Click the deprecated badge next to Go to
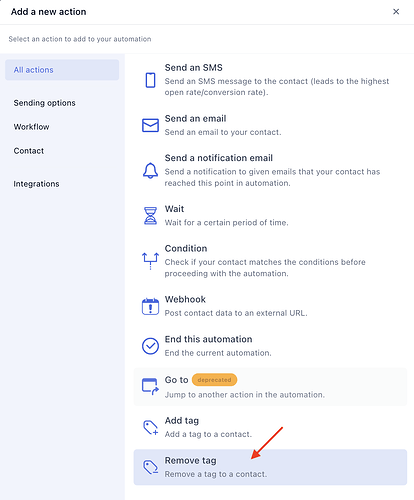This screenshot has width=414, height=500. [214, 380]
